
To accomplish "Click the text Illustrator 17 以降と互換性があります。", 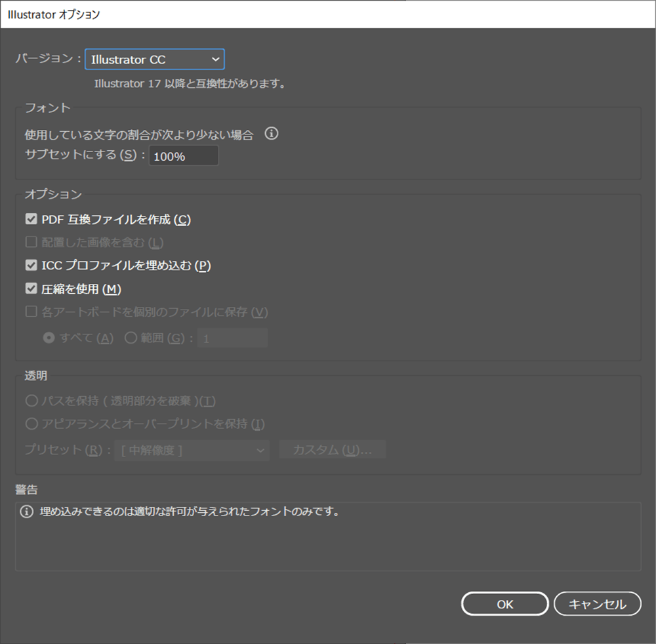I will [x=190, y=84].
